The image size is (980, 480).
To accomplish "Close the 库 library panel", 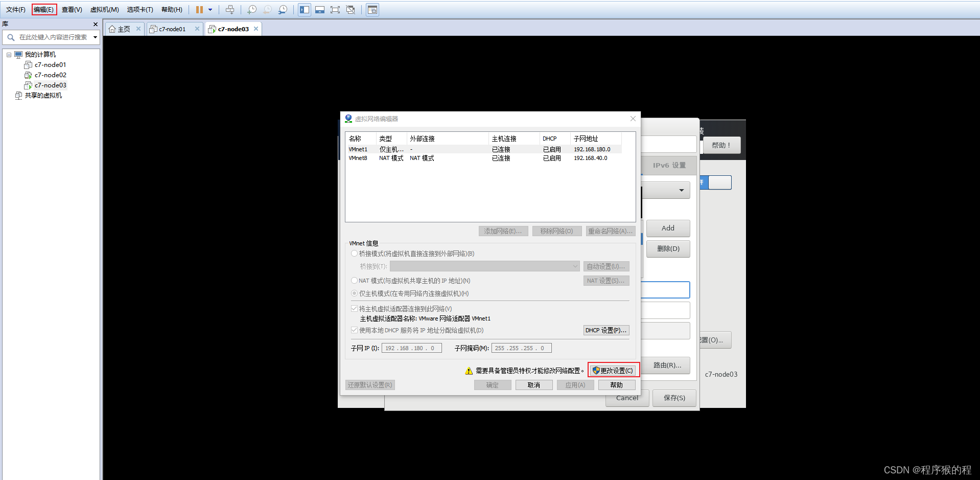I will point(95,24).
